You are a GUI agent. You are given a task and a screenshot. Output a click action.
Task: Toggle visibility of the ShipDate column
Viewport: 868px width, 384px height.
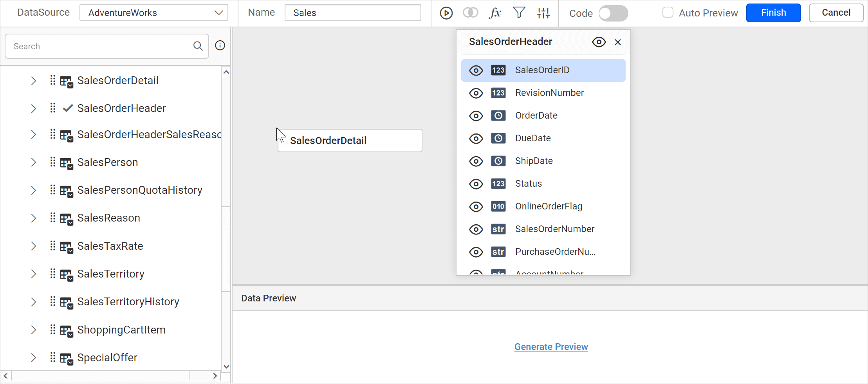(x=476, y=161)
